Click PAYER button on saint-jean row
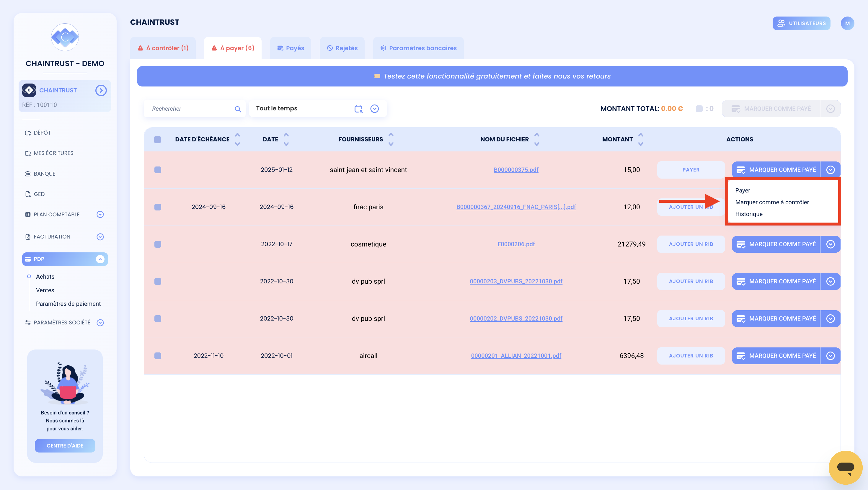This screenshot has width=868, height=490. coord(691,170)
